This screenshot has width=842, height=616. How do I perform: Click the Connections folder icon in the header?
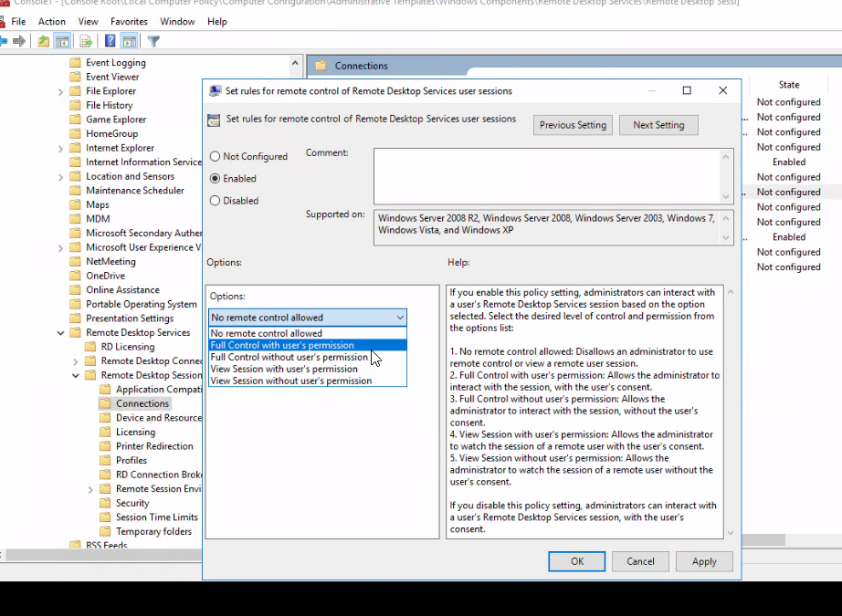tap(321, 66)
